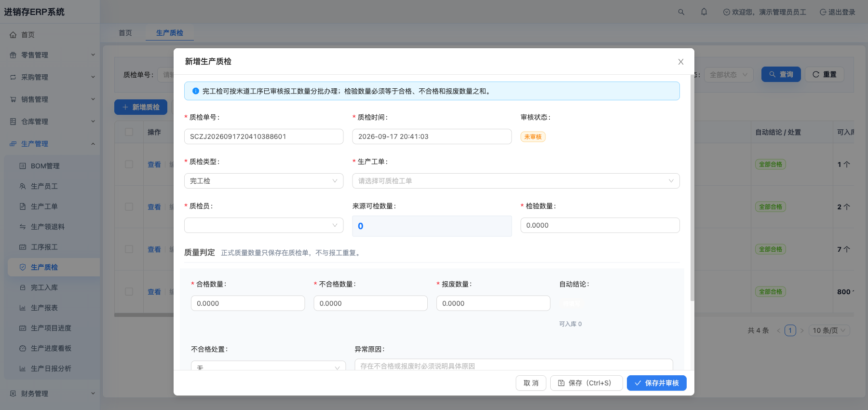The width and height of the screenshot is (868, 410).
Task: Click the 生产报表 chart icon
Action: tap(23, 308)
